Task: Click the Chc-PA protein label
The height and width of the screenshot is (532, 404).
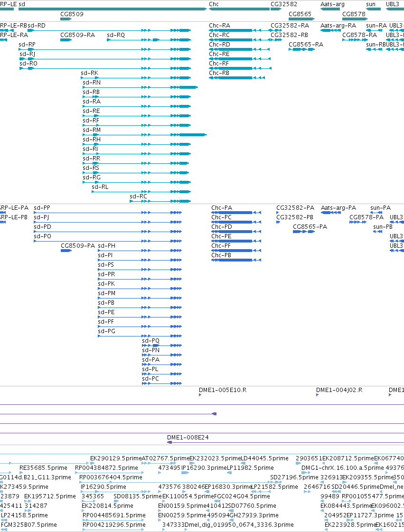Action: click(222, 208)
